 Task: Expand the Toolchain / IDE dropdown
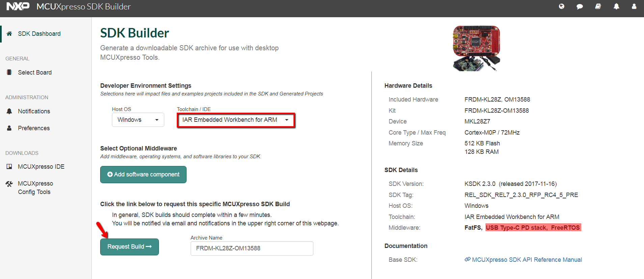coord(236,120)
